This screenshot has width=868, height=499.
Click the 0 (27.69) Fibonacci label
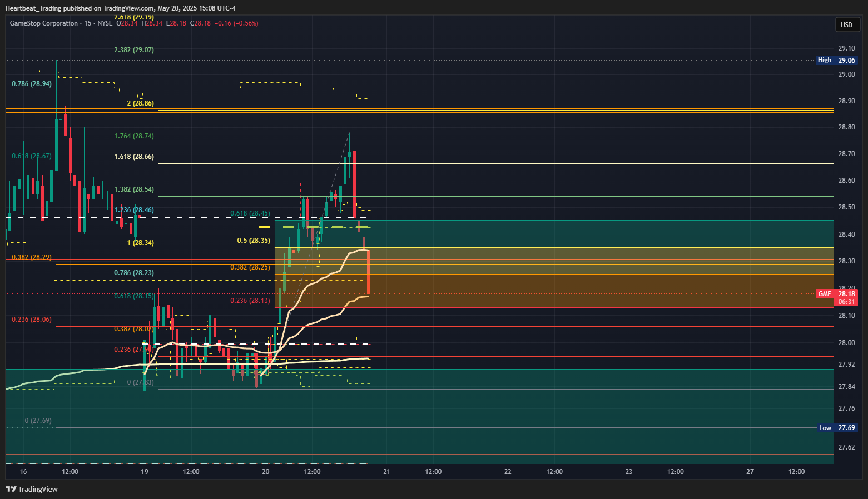tap(38, 421)
